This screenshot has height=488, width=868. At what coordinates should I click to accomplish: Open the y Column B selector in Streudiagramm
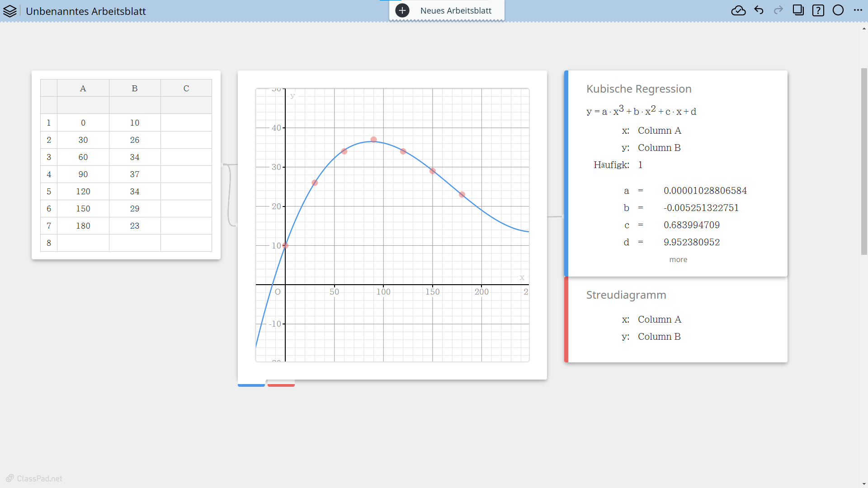tap(659, 337)
